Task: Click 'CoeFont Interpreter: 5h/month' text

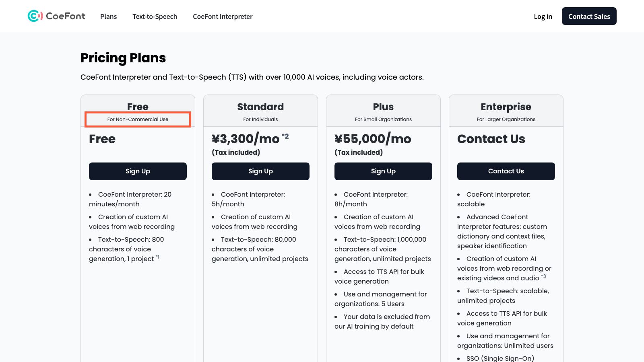Action: point(248,199)
